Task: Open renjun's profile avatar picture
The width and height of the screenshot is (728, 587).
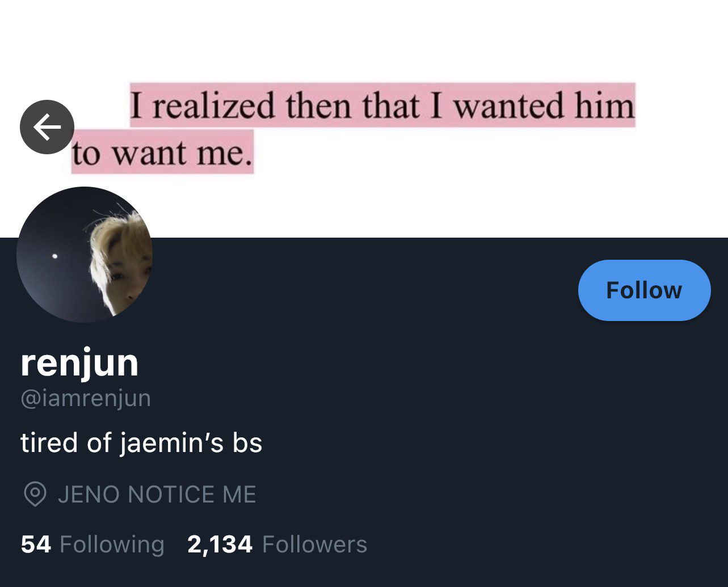Action: click(85, 255)
